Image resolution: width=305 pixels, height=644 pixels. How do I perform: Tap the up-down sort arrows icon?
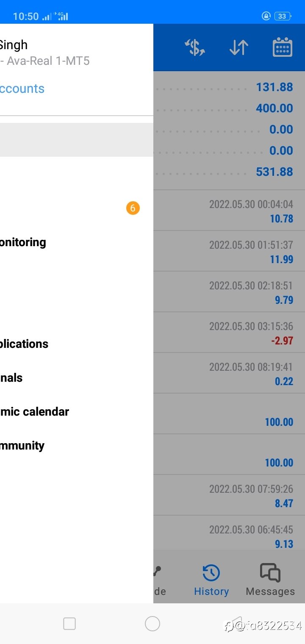coord(238,47)
